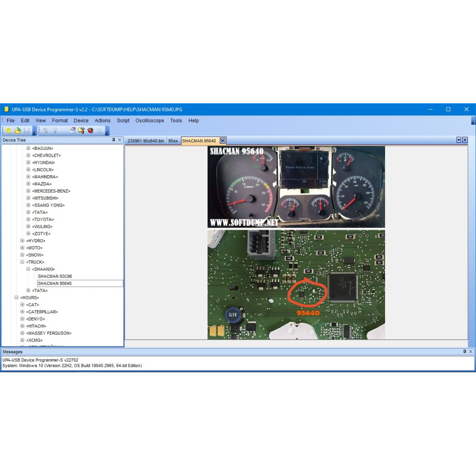Viewport: 476px width, 476px height.
Task: Expand the HYDRO tree node
Action: pos(22,240)
